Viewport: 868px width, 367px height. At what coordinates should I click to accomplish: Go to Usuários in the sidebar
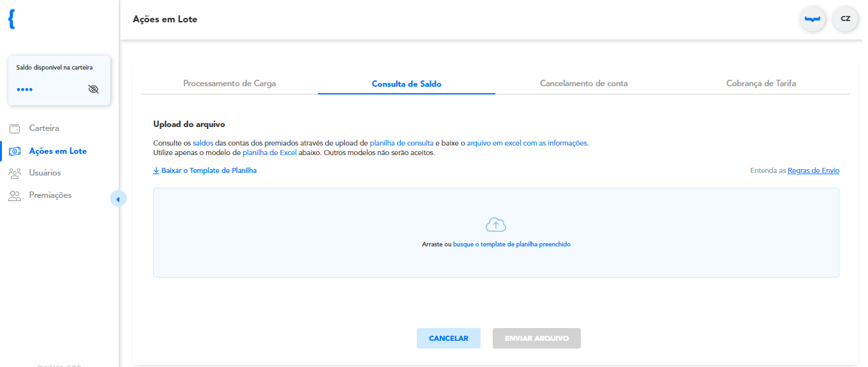tap(45, 173)
